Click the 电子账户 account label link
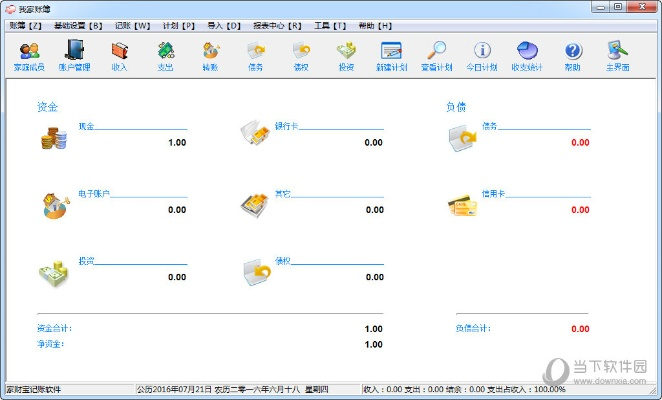 click(94, 193)
